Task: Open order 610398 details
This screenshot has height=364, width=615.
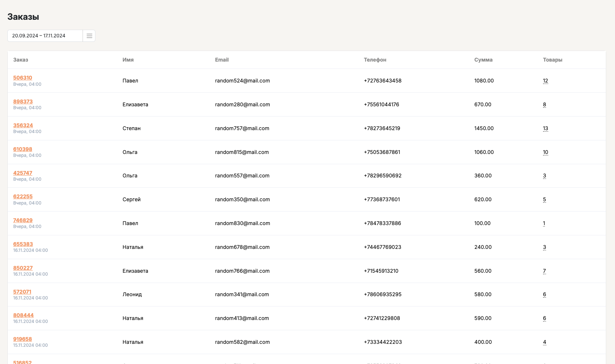Action: pos(23,149)
